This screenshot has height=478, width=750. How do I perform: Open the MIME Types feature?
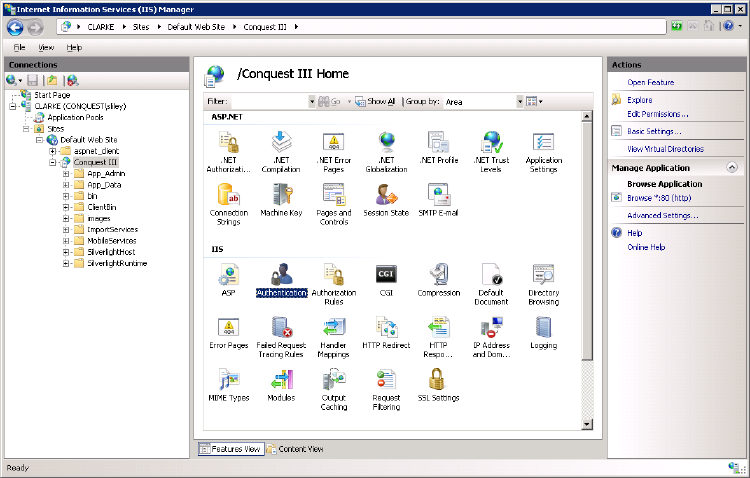[x=229, y=385]
